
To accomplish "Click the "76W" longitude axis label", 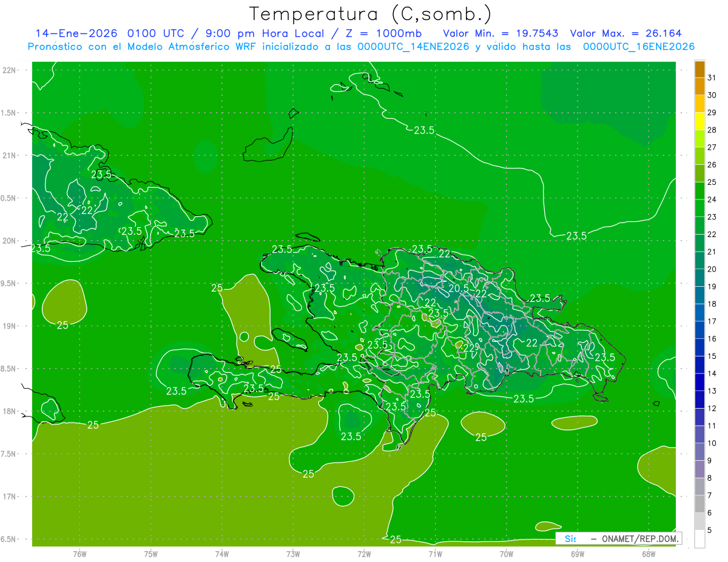I will (79, 554).
